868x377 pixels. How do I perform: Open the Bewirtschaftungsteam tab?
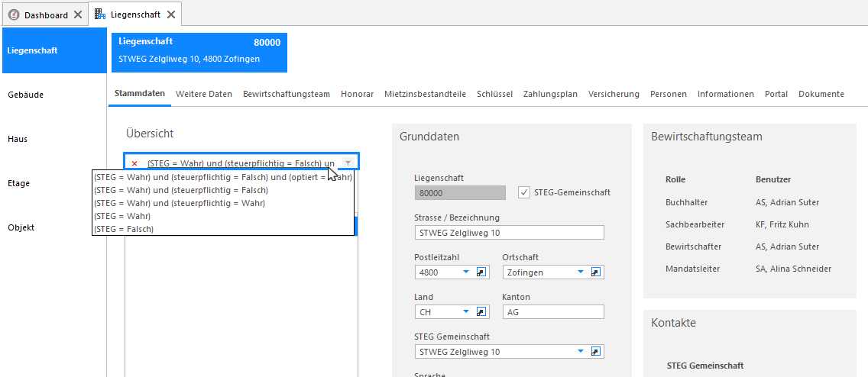pos(287,94)
